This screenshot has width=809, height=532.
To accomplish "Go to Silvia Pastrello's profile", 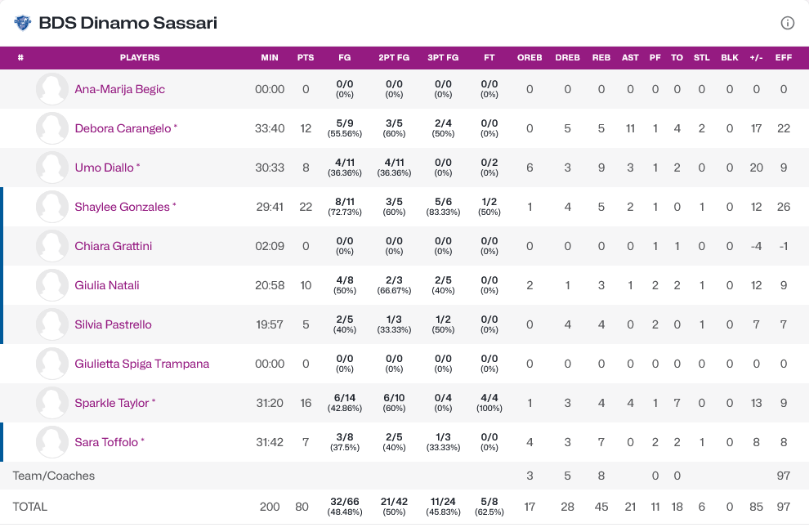I will [113, 324].
